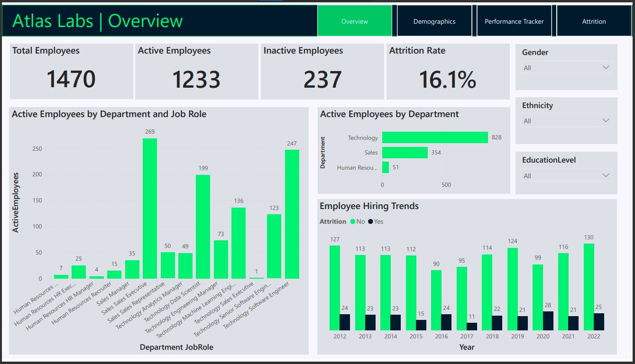
Task: Click the 2014 year axis label
Action: coord(391,336)
